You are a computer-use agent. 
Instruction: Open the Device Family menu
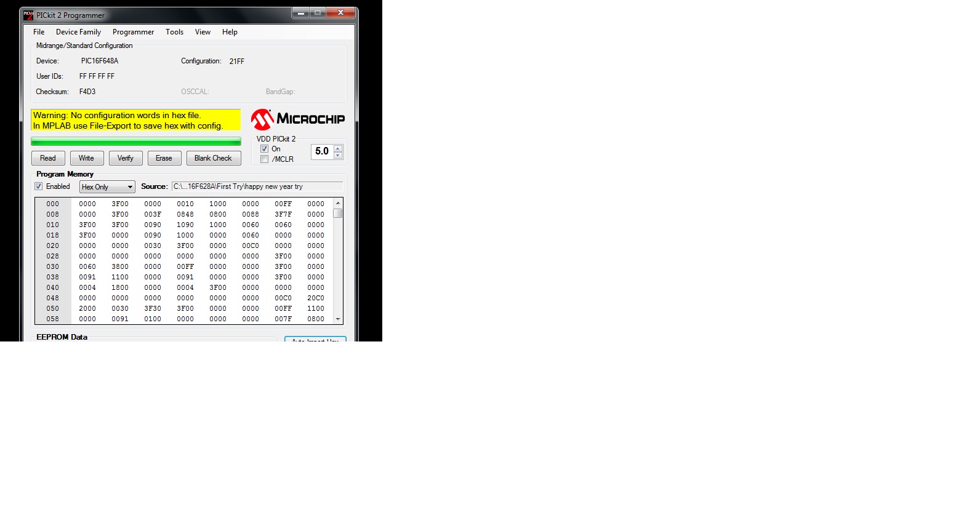click(x=78, y=32)
